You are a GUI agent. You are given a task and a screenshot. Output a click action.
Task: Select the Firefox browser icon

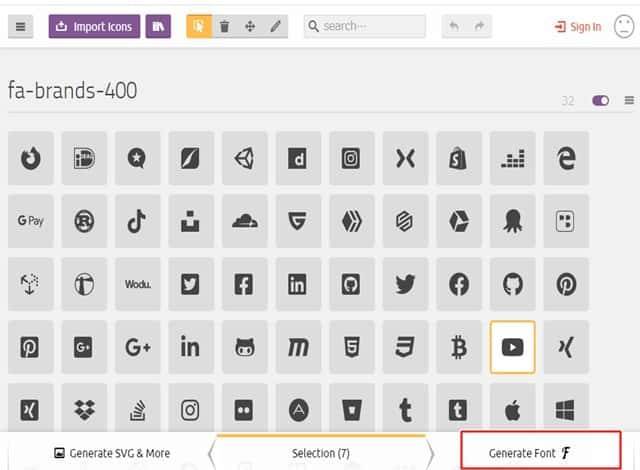point(31,158)
